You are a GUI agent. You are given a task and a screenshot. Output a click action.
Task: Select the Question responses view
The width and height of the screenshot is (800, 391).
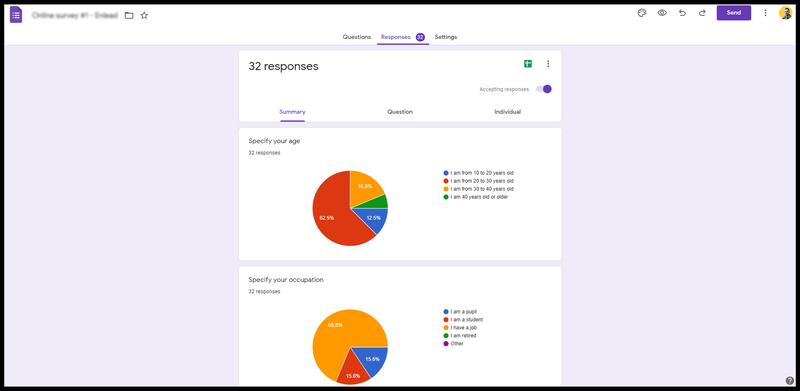400,112
